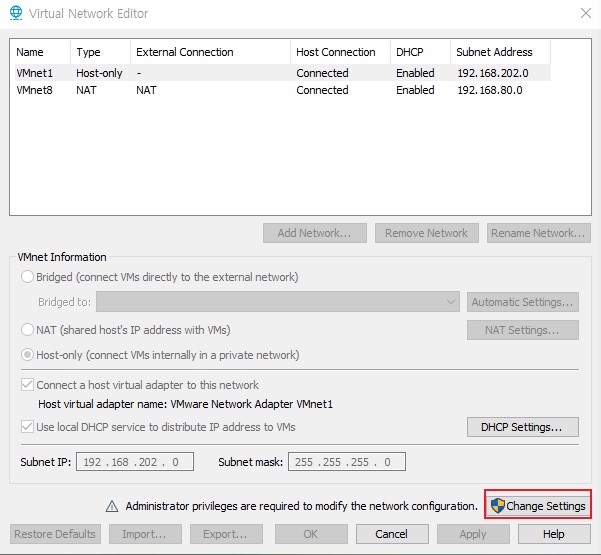
Task: Close the Virtual Network Editor window
Action: (586, 13)
